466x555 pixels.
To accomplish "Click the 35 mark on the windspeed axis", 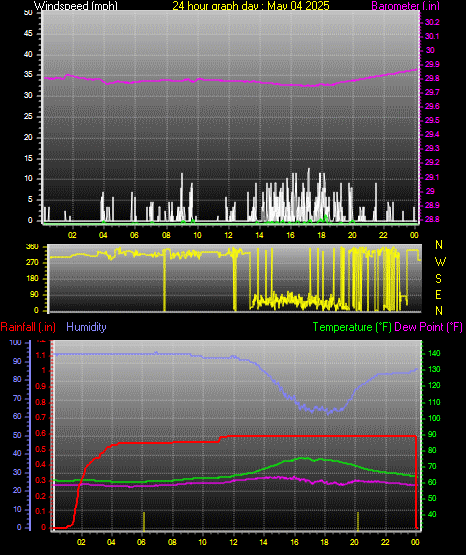I will pos(28,75).
